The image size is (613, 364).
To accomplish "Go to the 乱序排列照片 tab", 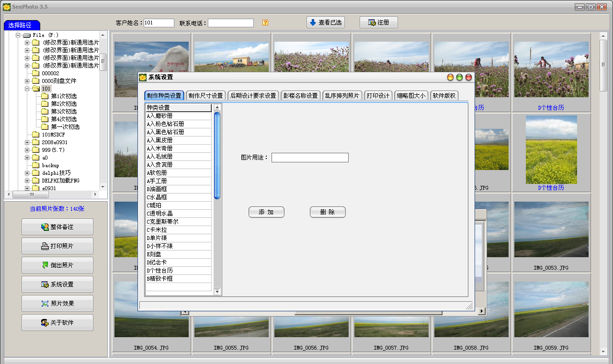I will coord(342,95).
